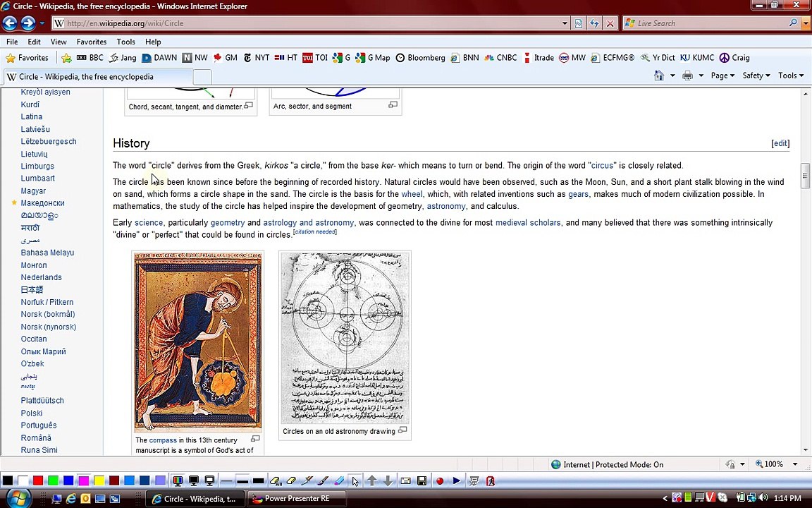The width and height of the screenshot is (812, 508).
Task: Select the Erase All tool
Action: (x=276, y=481)
